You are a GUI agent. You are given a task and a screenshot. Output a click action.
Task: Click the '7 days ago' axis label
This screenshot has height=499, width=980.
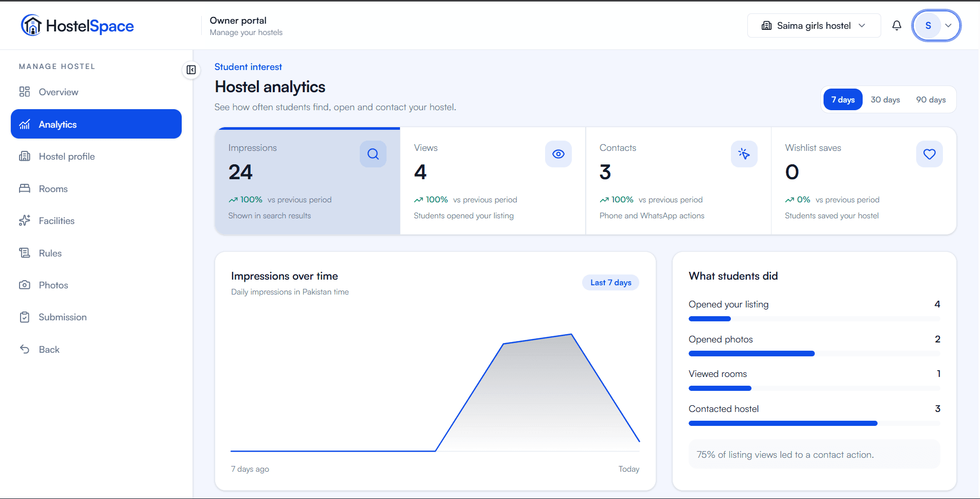coord(250,469)
